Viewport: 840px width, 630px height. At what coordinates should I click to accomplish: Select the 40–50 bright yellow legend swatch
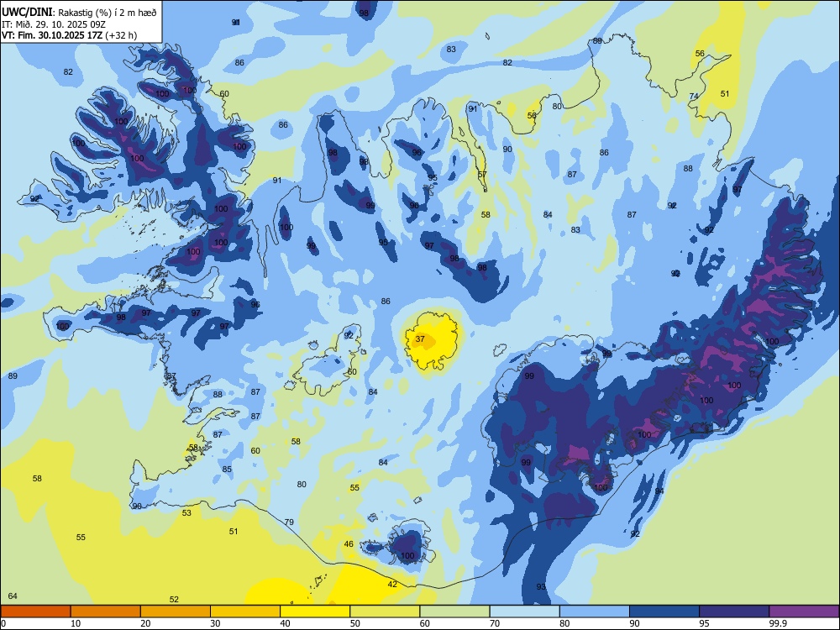(315, 612)
